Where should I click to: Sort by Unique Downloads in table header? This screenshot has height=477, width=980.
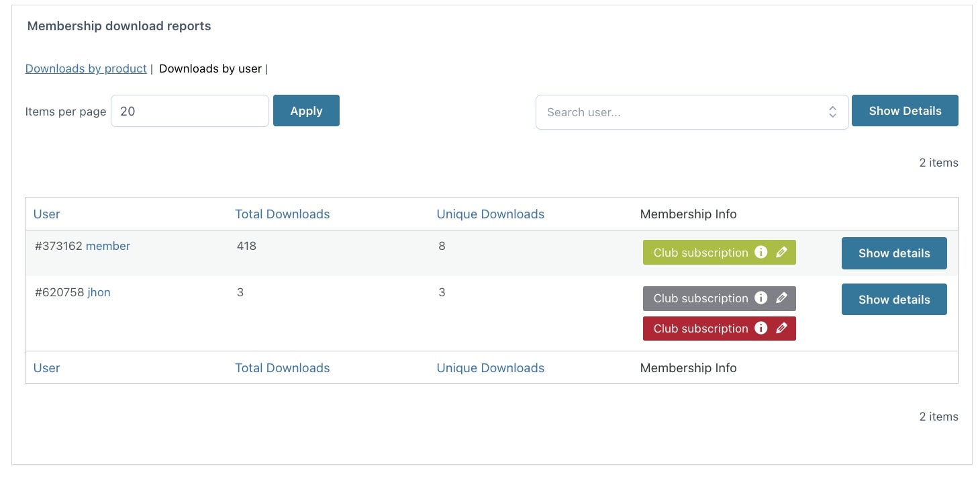[490, 214]
